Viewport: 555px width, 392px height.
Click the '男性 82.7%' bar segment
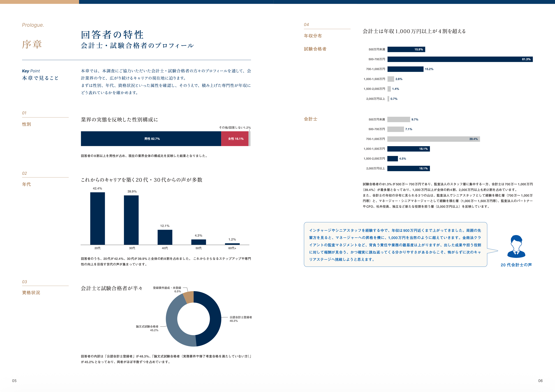(x=151, y=139)
